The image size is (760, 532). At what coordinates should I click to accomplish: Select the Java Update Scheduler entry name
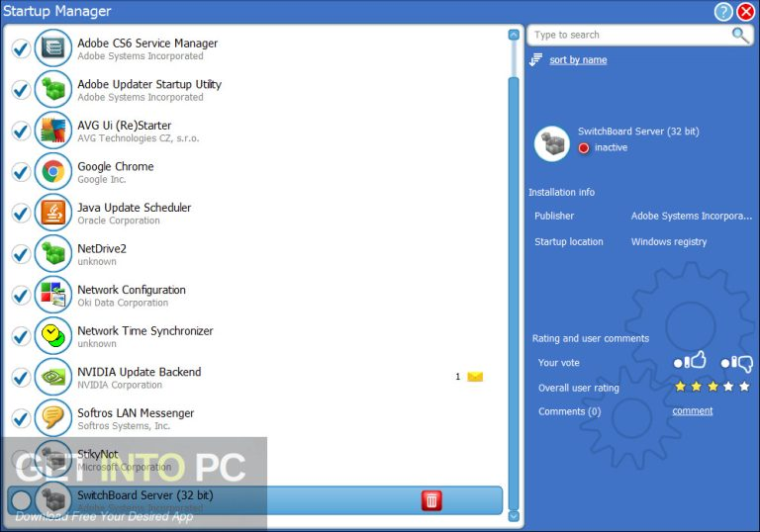(135, 208)
